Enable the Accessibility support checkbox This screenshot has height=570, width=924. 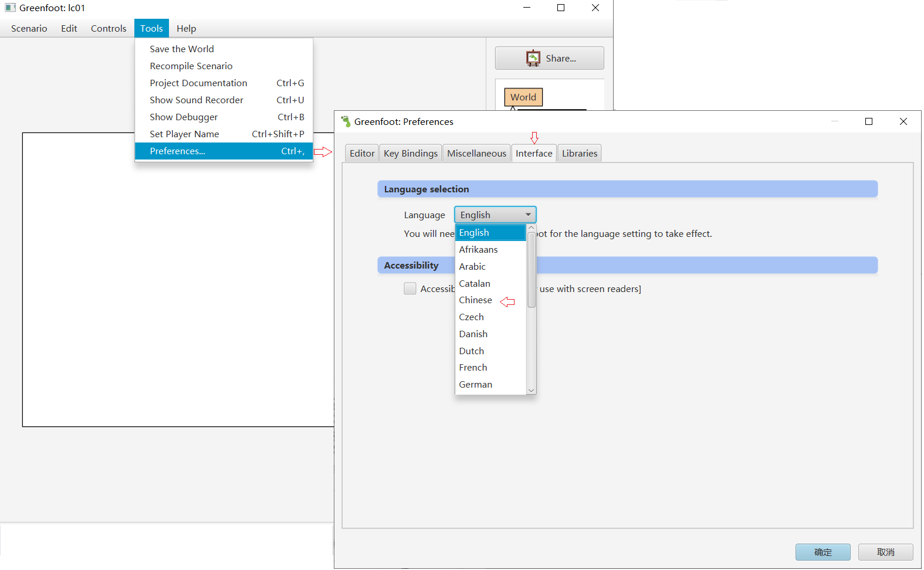410,289
